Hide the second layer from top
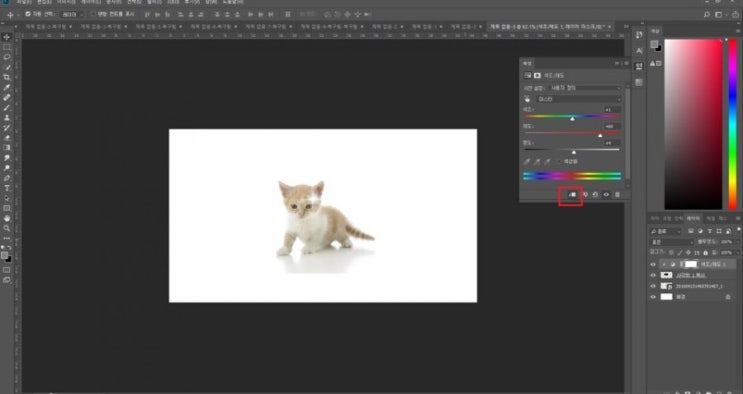 click(x=653, y=275)
